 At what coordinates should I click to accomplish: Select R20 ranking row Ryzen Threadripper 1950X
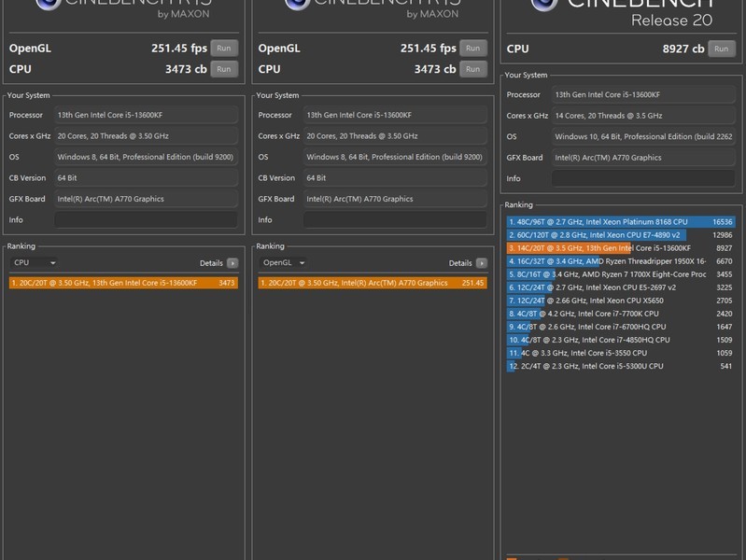[621, 261]
